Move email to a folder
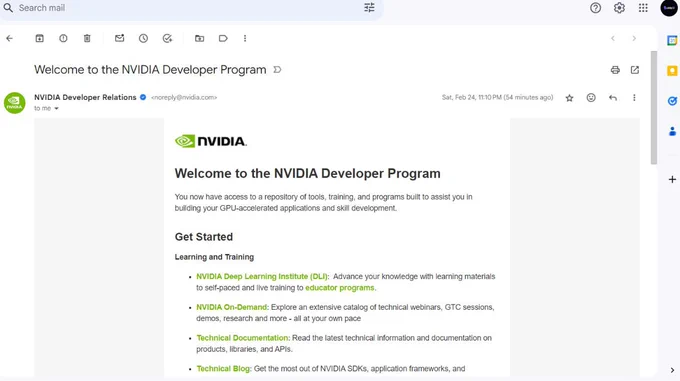Screen dimensions: 680x381 (x=199, y=39)
